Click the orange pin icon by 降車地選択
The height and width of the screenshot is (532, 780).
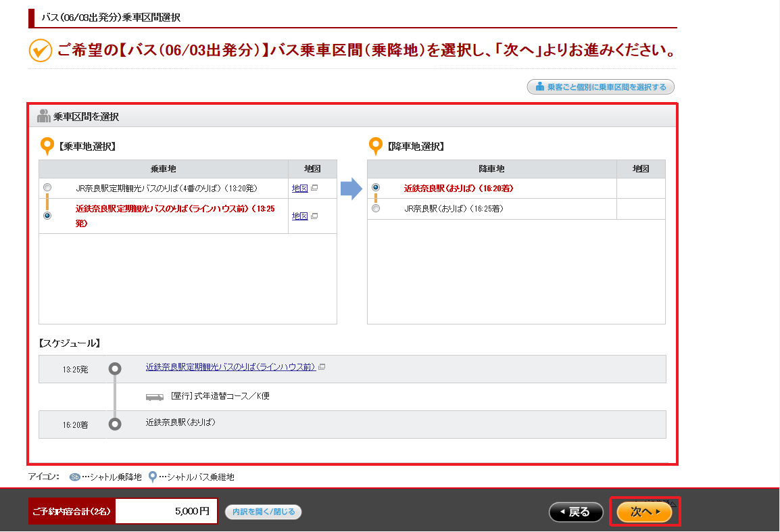[376, 146]
